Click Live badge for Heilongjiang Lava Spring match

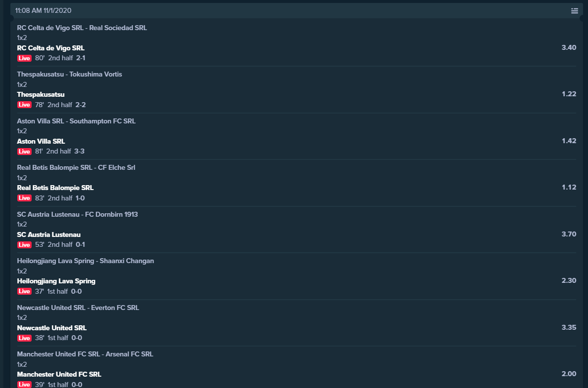click(x=24, y=291)
